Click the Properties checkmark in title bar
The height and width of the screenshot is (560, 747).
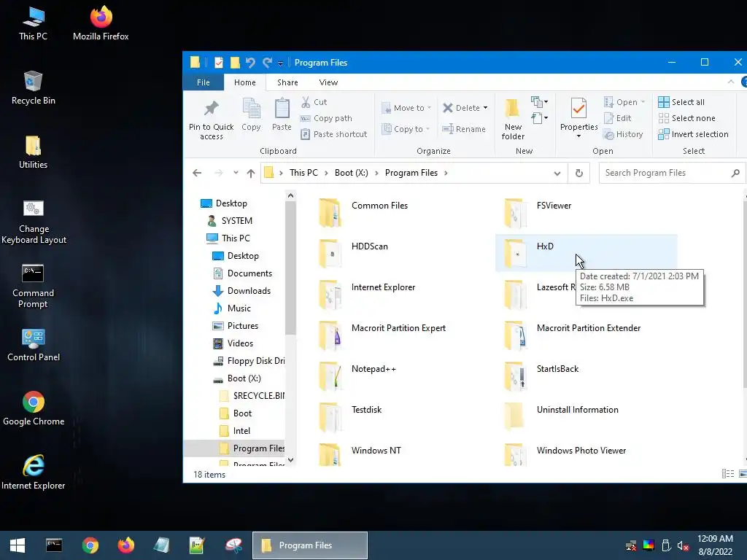click(x=219, y=63)
